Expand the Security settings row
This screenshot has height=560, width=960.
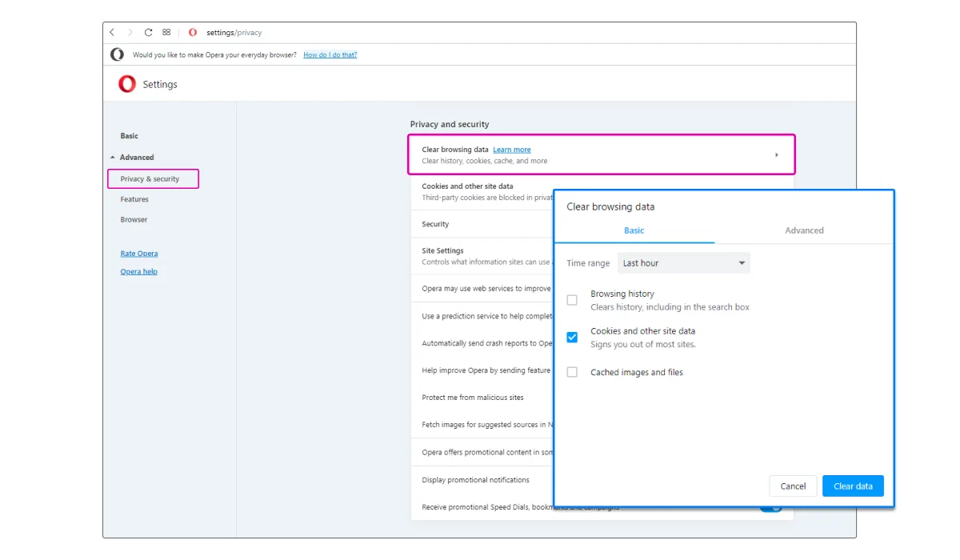point(482,224)
